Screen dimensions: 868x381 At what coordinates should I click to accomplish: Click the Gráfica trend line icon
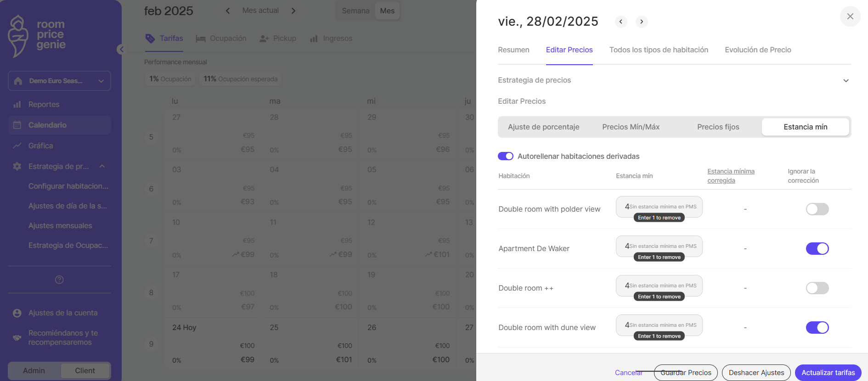click(x=17, y=146)
